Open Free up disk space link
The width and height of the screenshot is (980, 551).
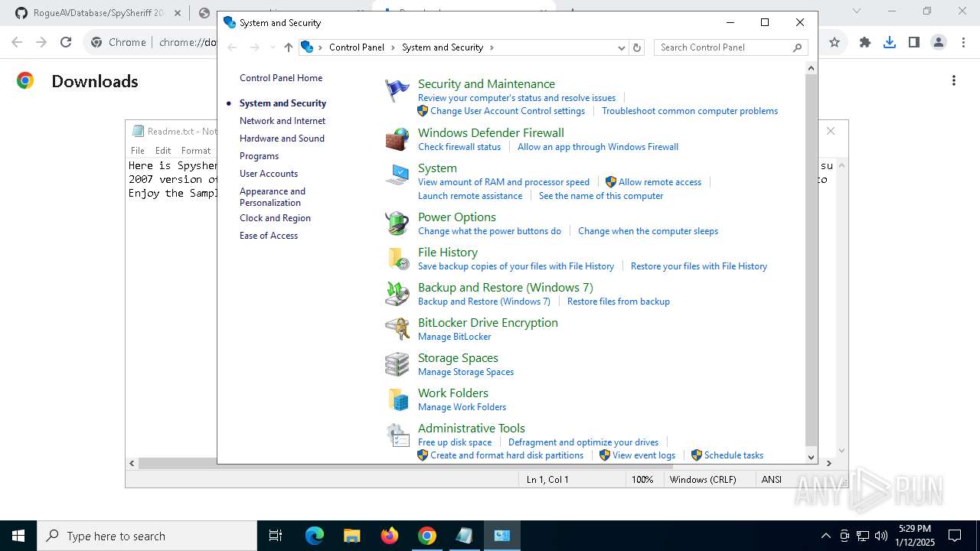pyautogui.click(x=455, y=442)
